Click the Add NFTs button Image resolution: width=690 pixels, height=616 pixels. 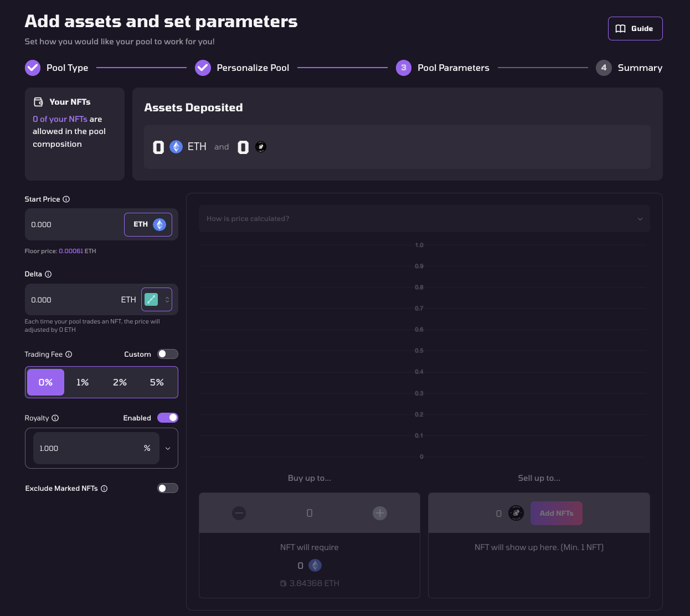coord(556,514)
